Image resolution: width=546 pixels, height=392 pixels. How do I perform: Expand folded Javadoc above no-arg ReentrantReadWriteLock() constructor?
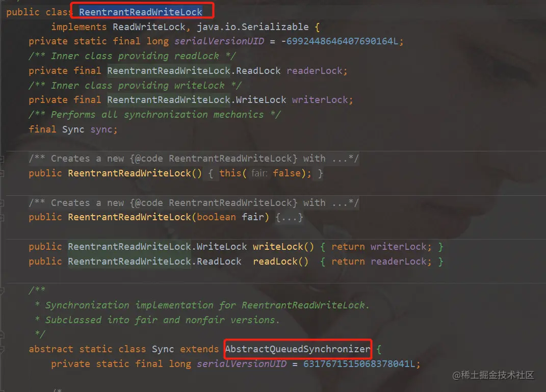click(2, 159)
